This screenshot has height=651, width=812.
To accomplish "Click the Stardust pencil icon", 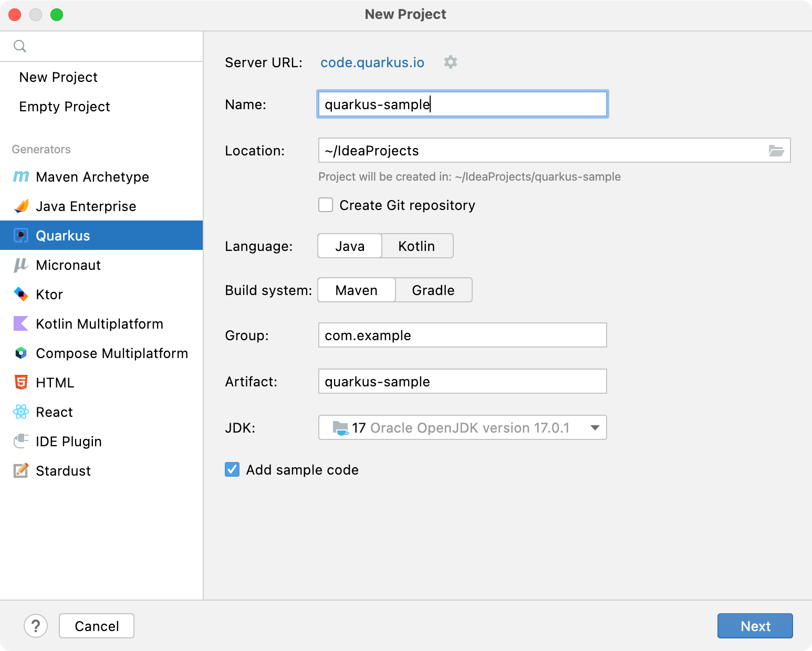I will tap(21, 471).
